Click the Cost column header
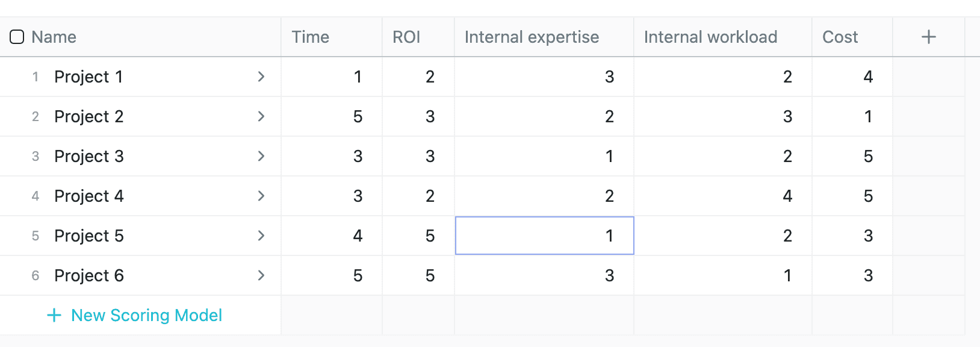 point(840,37)
